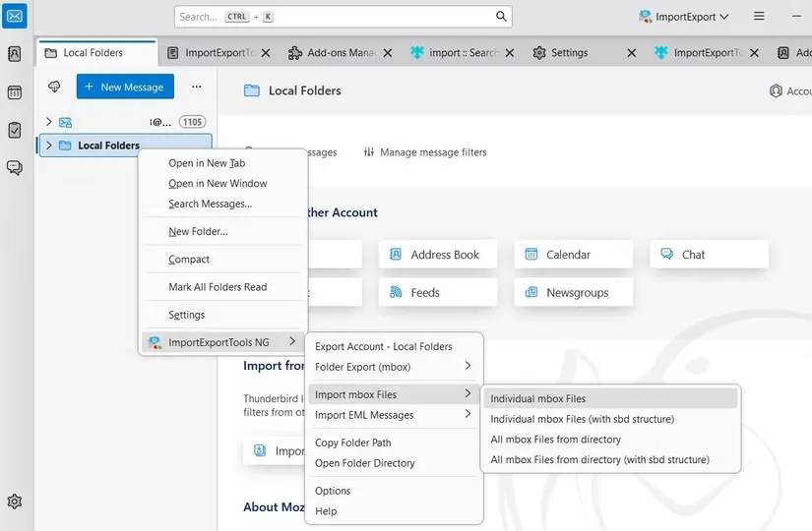This screenshot has height=531, width=812.
Task: Select Mark All Folders Read
Action: pos(222,287)
